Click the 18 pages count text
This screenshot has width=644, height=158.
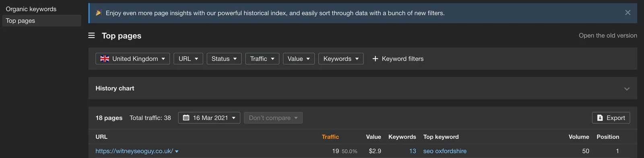[x=109, y=118]
